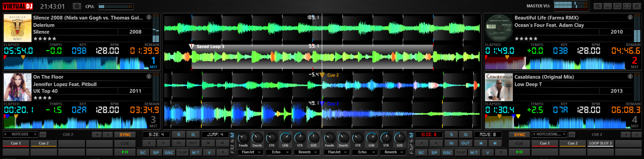Activate LOOP SLOT 3 pad

601,143
